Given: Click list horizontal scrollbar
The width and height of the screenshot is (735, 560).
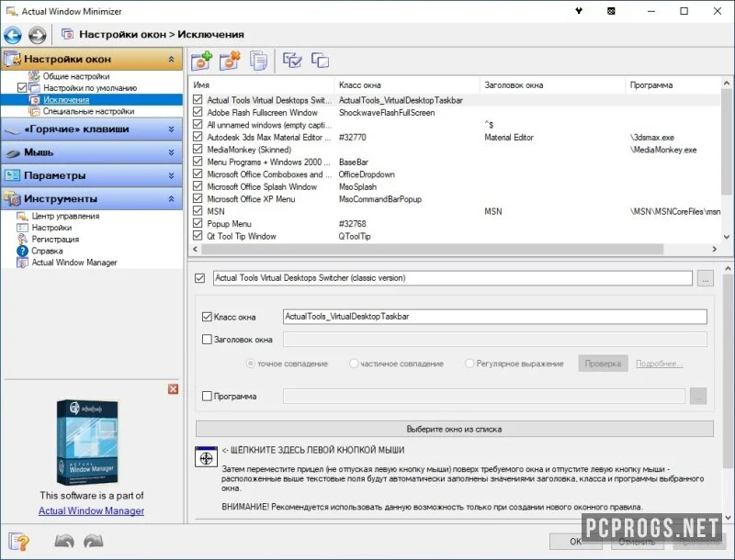Looking at the screenshot, I should 432,250.
